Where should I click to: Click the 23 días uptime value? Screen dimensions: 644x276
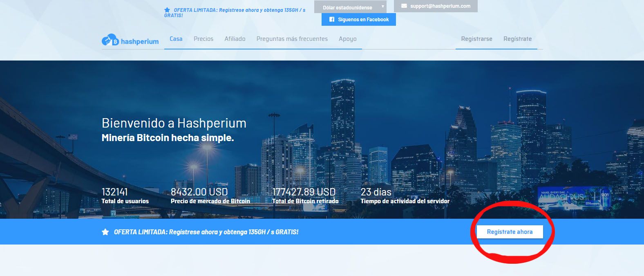[x=376, y=192]
